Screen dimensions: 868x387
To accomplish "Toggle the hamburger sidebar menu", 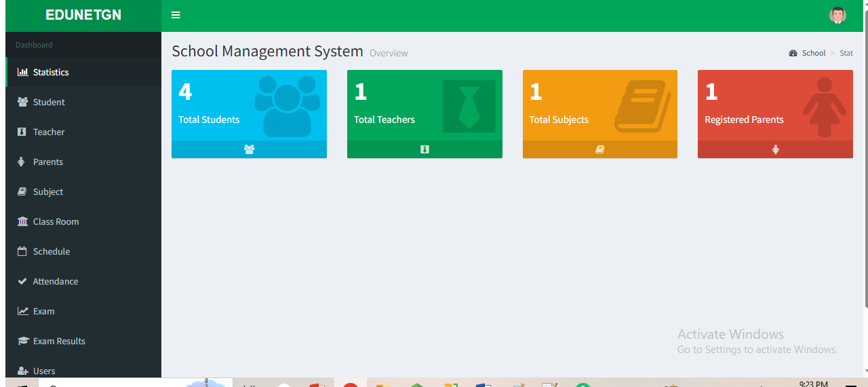I will (176, 15).
